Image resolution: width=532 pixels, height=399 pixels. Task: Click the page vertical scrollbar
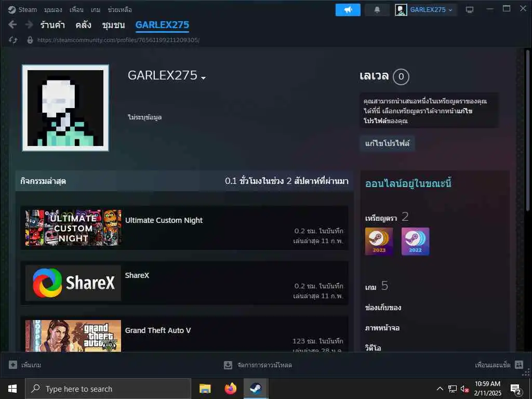(x=527, y=130)
